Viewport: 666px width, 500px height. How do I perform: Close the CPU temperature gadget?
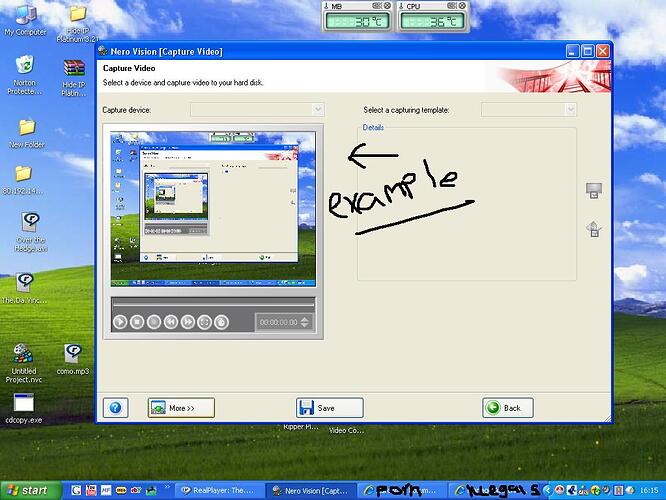(462, 6)
